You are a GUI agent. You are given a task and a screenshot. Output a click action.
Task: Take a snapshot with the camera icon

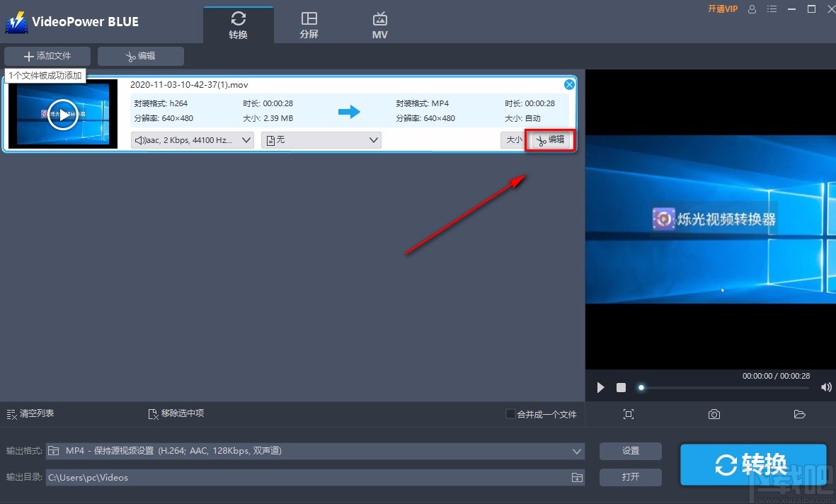pyautogui.click(x=714, y=414)
